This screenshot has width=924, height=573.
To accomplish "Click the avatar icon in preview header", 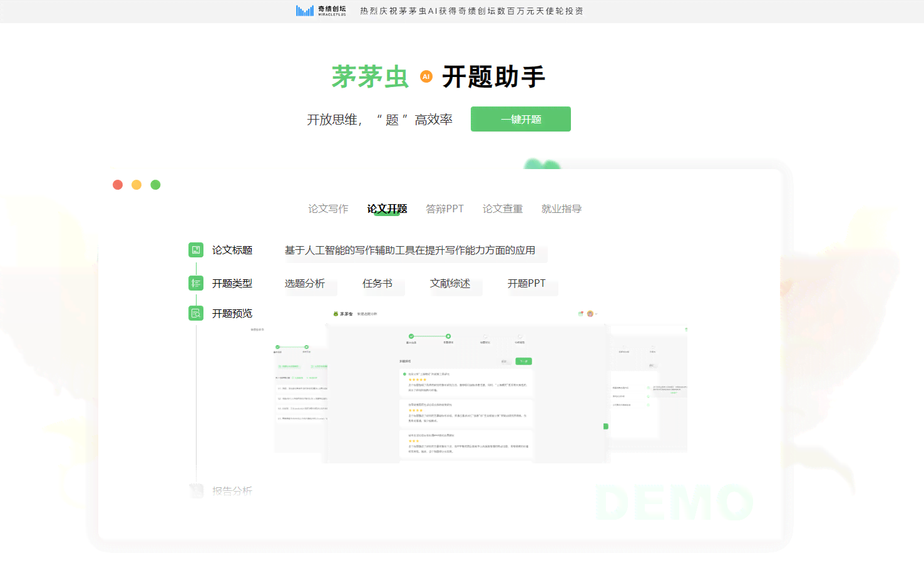I will coord(590,314).
